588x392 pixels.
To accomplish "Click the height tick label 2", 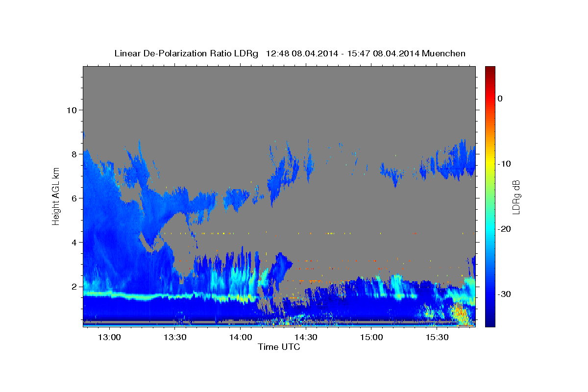I will (x=73, y=287).
